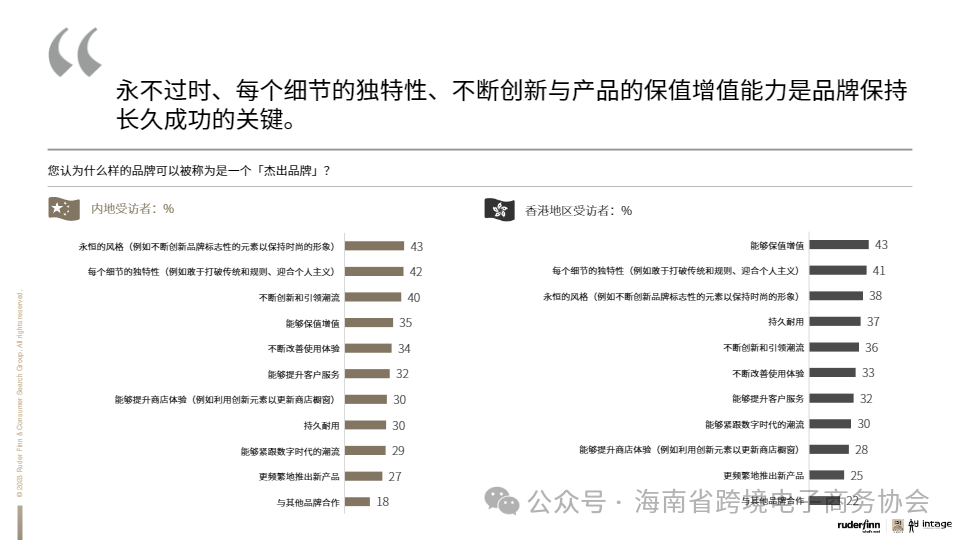
Task: Click the 不断创新和引领潮流 label in the mainland chart
Action: (299, 298)
